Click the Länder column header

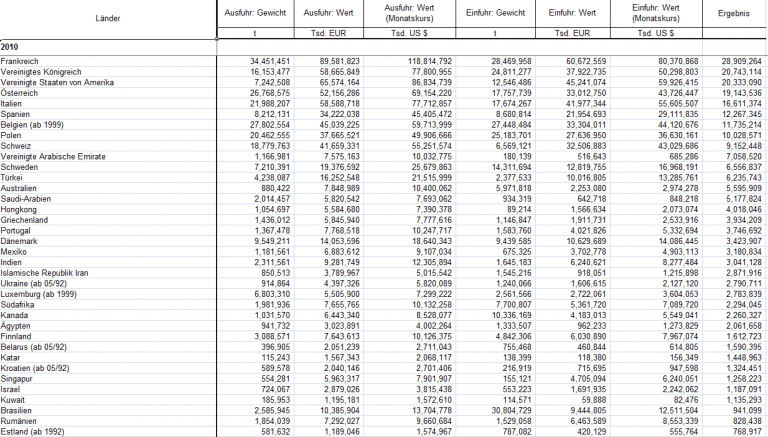[107, 19]
